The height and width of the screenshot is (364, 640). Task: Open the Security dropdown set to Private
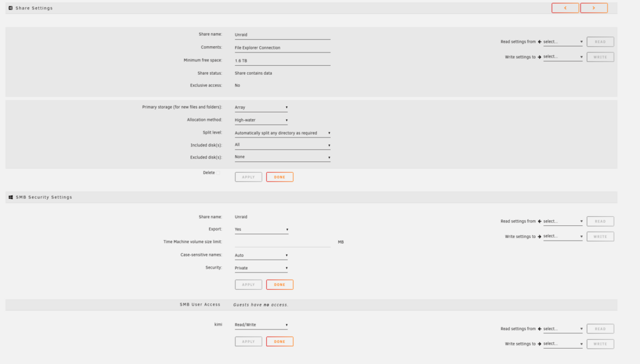point(261,268)
